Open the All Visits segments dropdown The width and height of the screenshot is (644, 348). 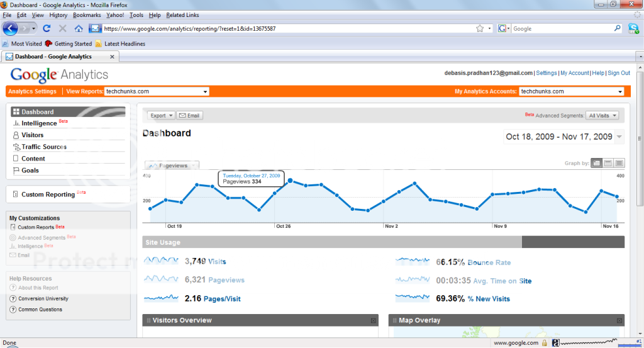click(602, 115)
